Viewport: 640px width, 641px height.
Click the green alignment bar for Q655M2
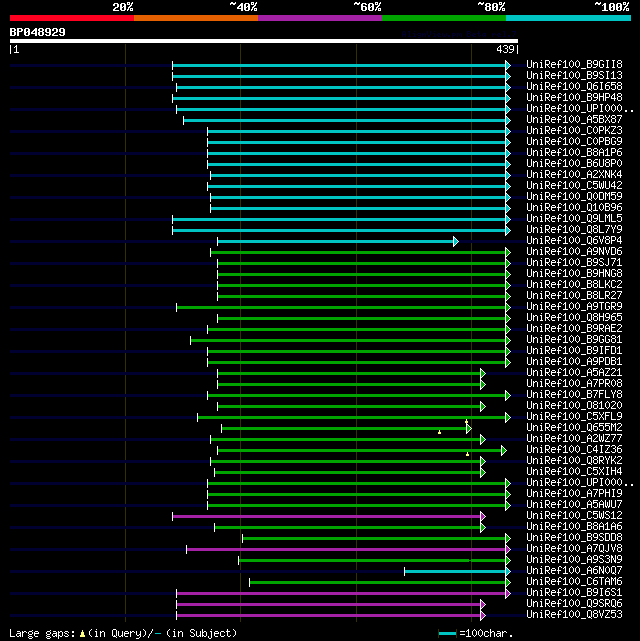point(346,428)
